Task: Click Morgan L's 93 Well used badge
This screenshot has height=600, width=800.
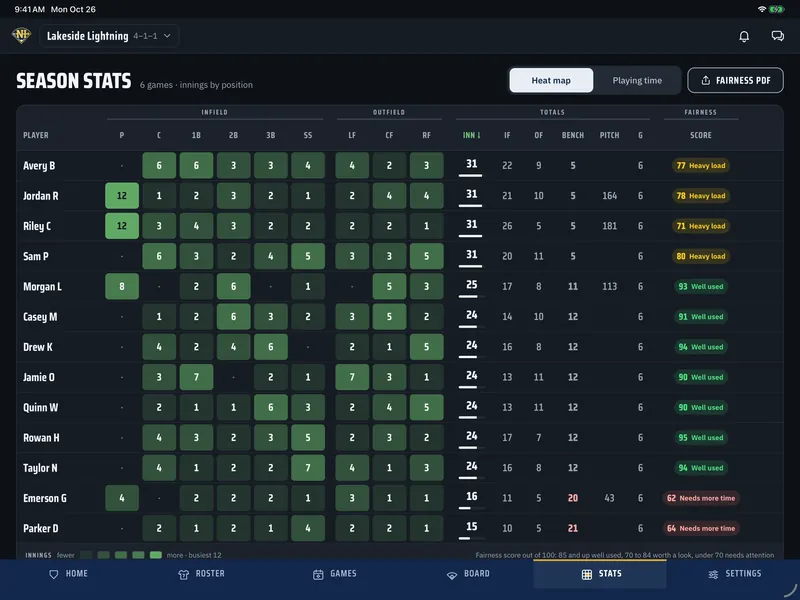Action: (701, 286)
